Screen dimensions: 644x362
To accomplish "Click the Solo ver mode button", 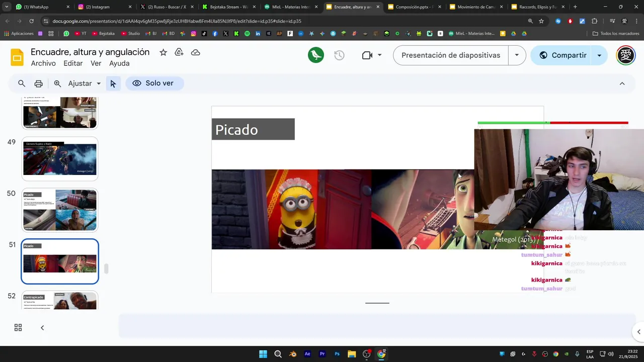I will [154, 83].
